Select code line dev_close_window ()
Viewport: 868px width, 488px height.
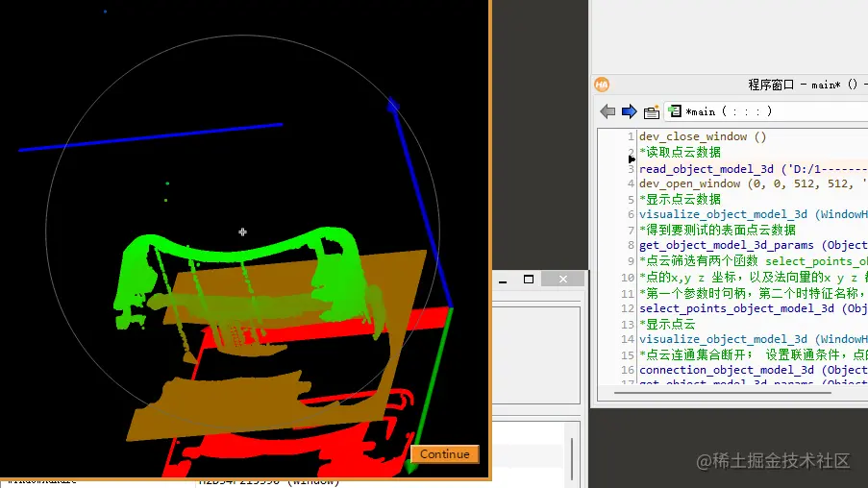coord(703,136)
